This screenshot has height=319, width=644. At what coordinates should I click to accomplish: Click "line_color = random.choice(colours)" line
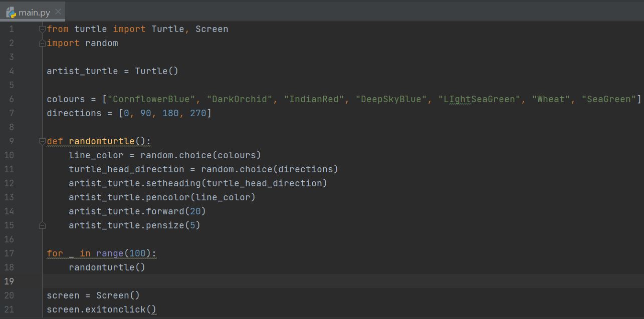[165, 155]
